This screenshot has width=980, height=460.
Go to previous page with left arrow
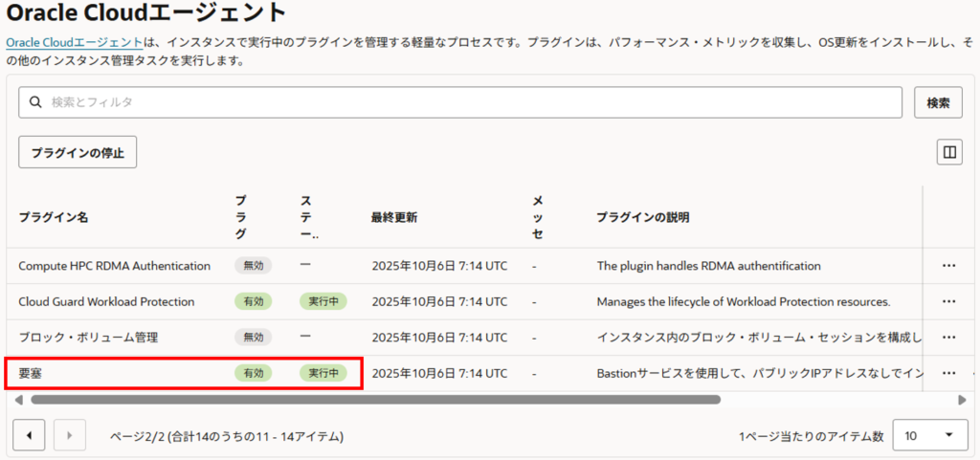click(29, 436)
